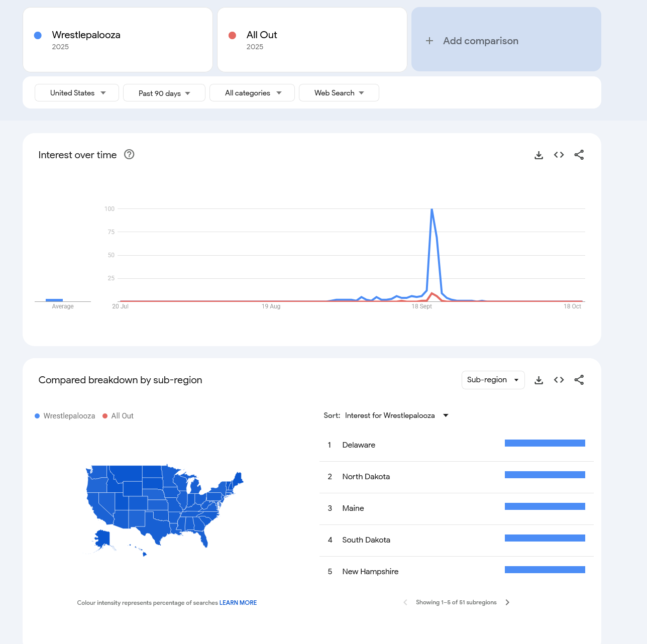Open the United States region dropdown
The width and height of the screenshot is (647, 644).
tap(77, 93)
